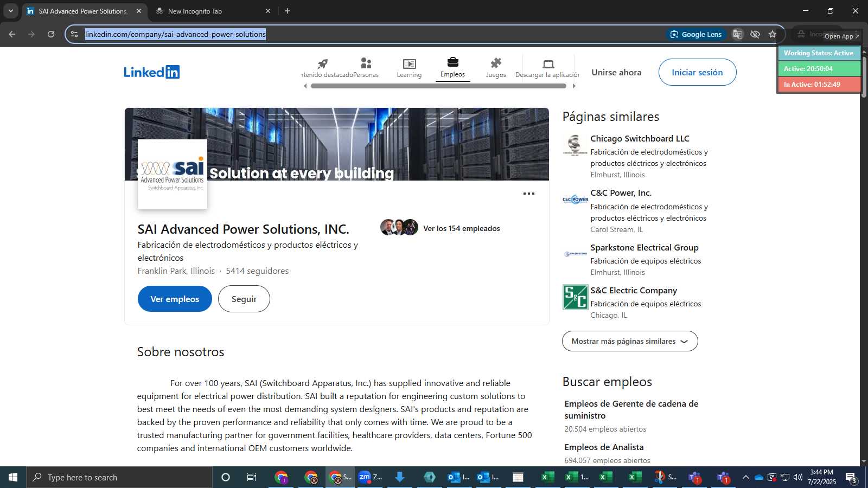Expand Mostrar más páginas similares
This screenshot has height=488, width=868.
tap(630, 341)
